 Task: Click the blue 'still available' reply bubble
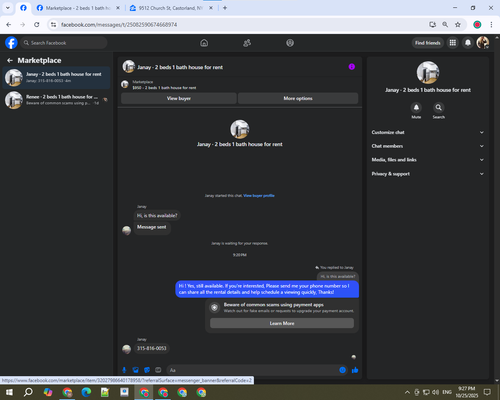pos(267,289)
